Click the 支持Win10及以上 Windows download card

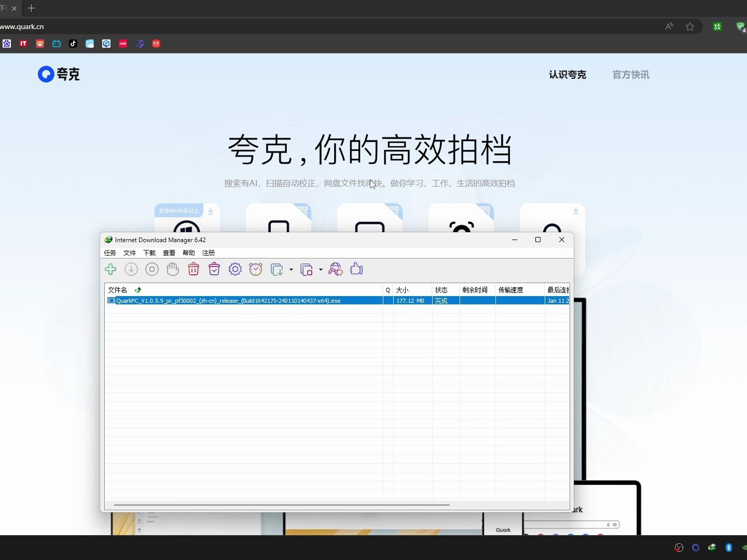click(x=187, y=218)
